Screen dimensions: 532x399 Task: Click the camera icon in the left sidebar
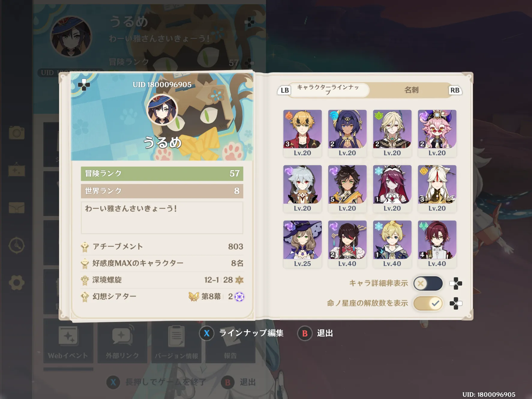point(17,133)
